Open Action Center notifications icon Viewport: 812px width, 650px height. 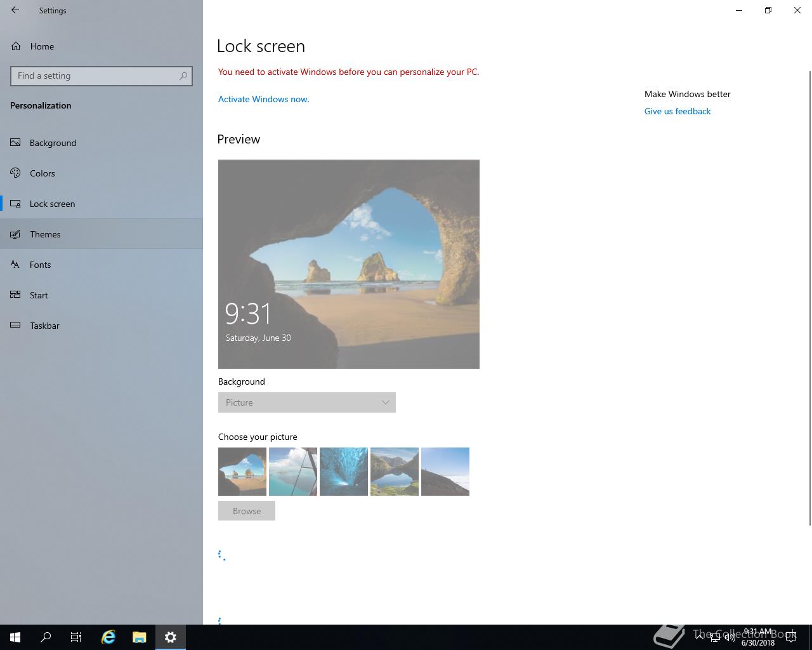pyautogui.click(x=791, y=637)
